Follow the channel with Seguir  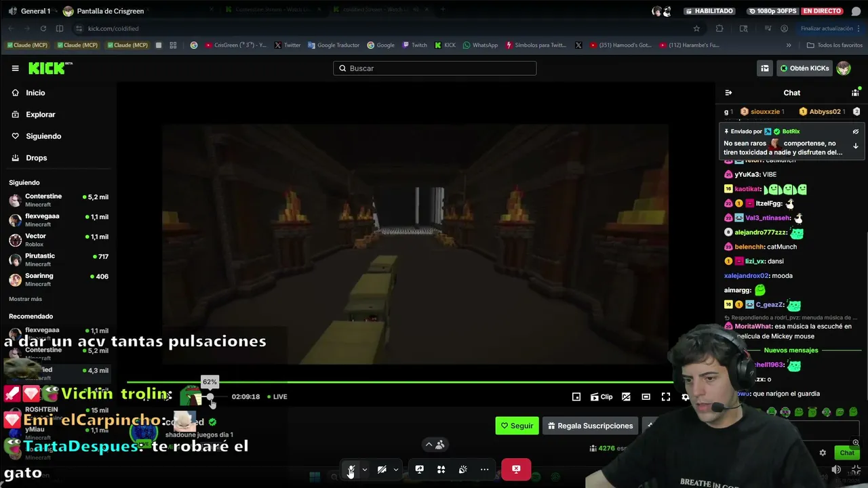517,426
